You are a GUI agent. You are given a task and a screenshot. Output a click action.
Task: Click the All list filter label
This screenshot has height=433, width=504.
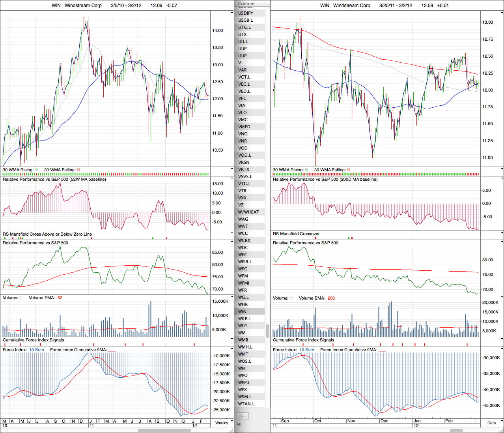pos(239,424)
